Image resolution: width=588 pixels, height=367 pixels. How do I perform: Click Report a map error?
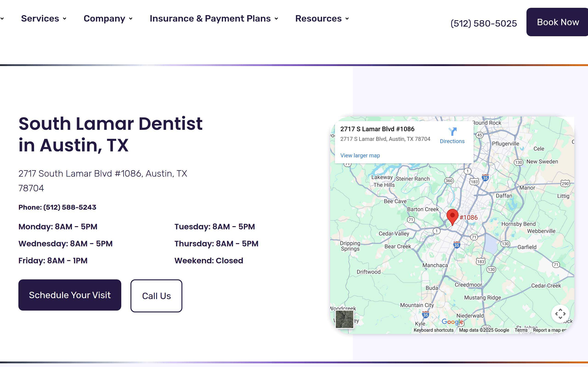tap(550, 330)
